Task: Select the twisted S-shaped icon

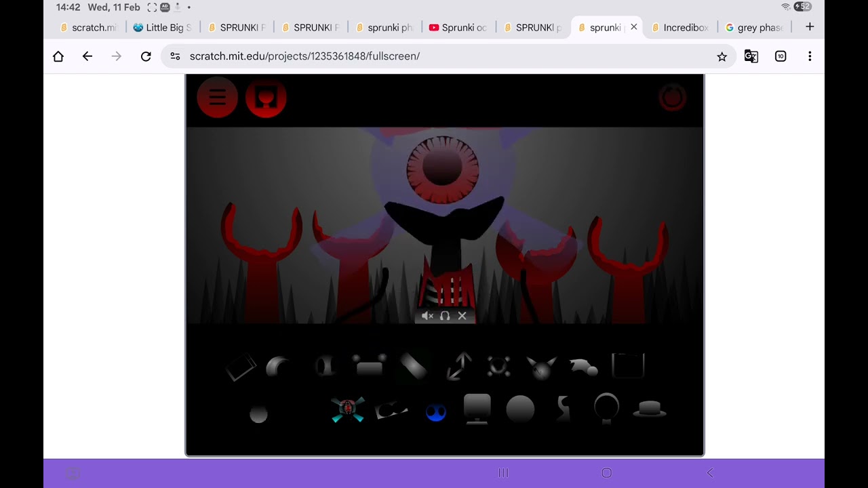Action: coord(563,409)
